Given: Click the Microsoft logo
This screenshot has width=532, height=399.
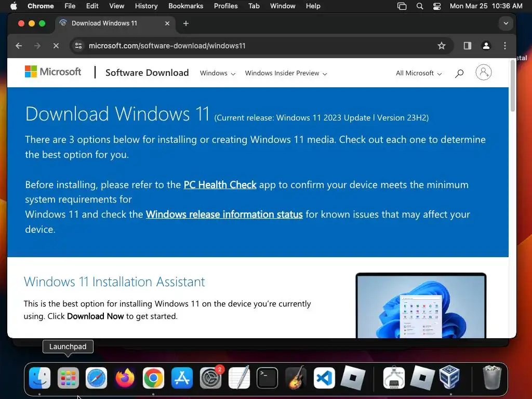Looking at the screenshot, I should click(53, 72).
